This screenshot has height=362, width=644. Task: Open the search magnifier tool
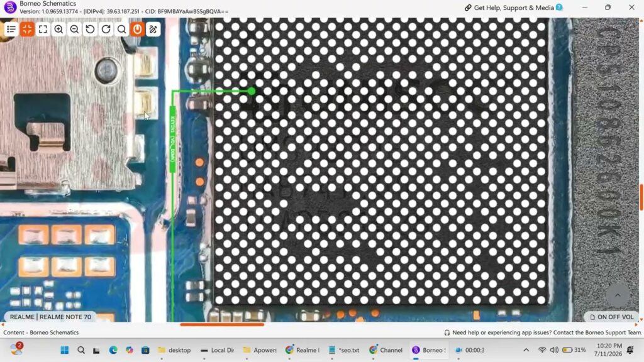tap(121, 29)
